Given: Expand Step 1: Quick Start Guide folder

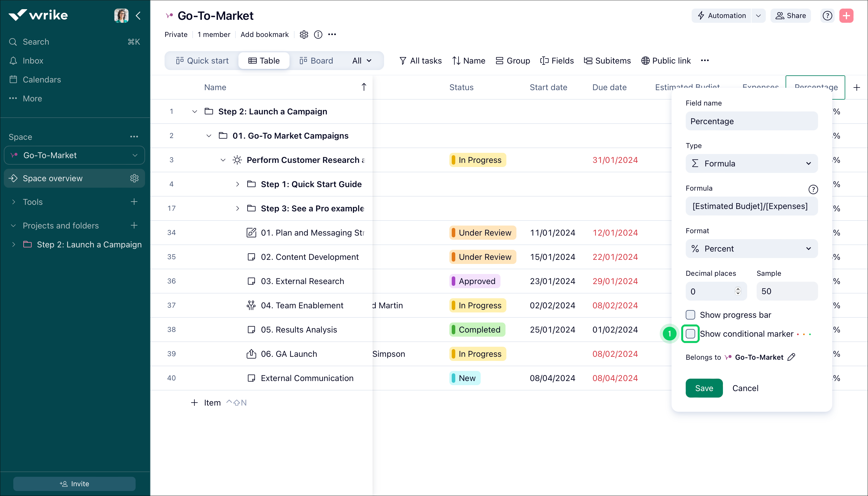Looking at the screenshot, I should (238, 184).
